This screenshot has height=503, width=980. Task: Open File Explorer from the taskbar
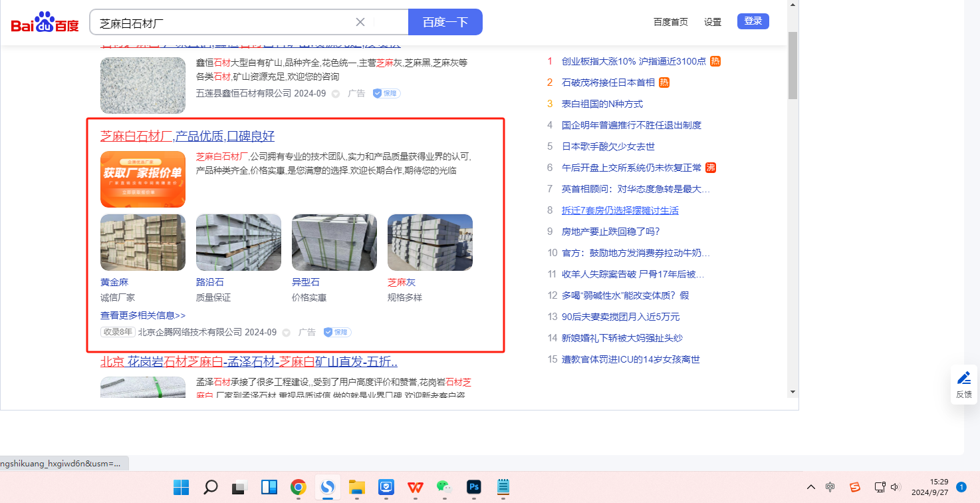tap(357, 488)
